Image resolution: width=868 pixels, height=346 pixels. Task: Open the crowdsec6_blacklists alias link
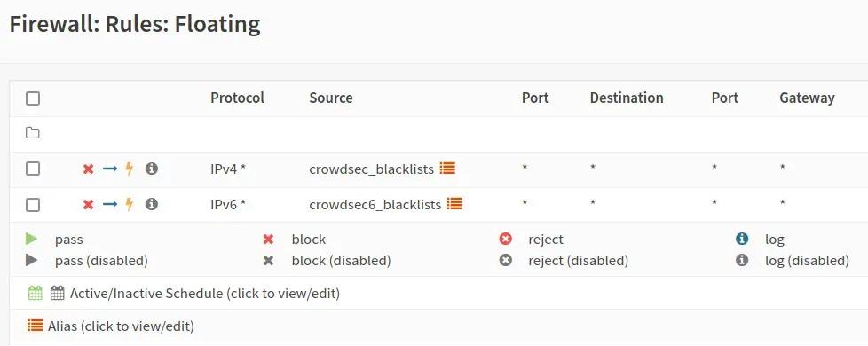pos(375,205)
